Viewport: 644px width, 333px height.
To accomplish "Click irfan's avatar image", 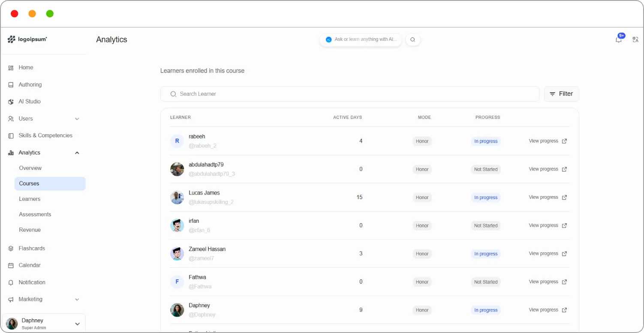I will pyautogui.click(x=177, y=226).
